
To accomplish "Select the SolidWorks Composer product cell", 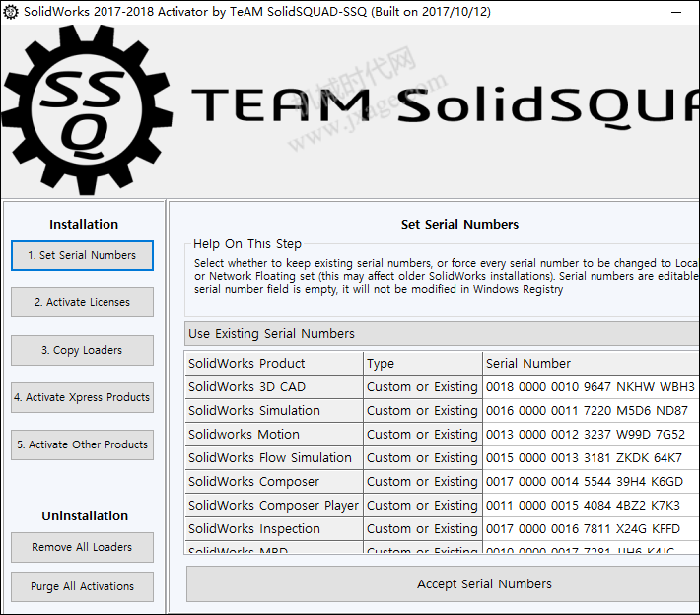I will coord(274,482).
